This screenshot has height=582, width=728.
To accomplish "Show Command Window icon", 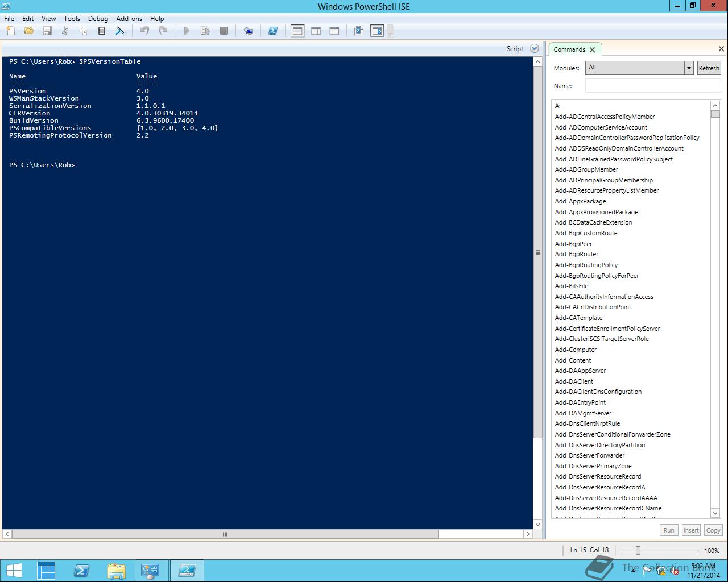I will click(359, 31).
